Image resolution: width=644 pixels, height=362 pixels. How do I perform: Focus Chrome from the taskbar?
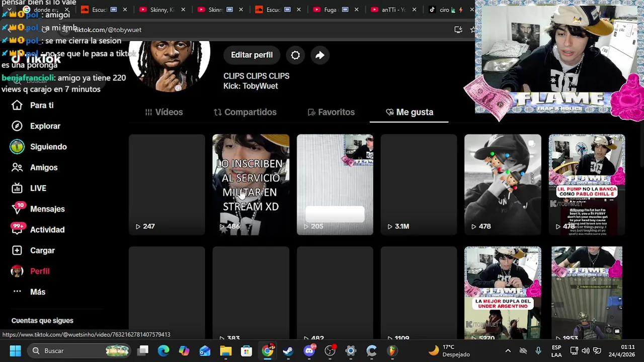(267, 350)
